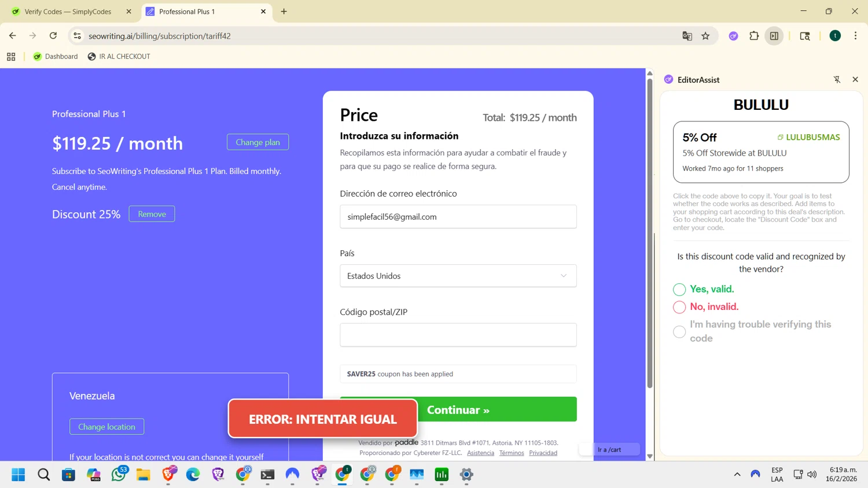Open the Términos link
This screenshot has height=488, width=868.
[512, 453]
